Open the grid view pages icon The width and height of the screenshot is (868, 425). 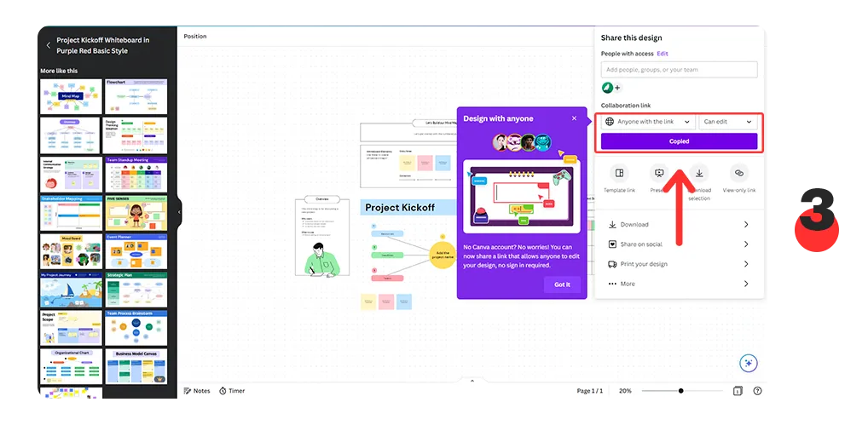coord(738,391)
